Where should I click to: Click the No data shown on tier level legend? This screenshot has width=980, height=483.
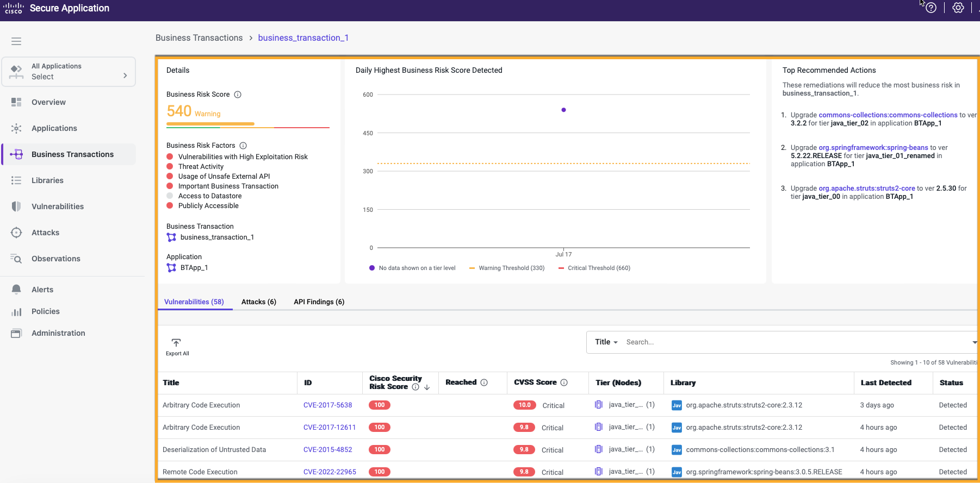412,268
